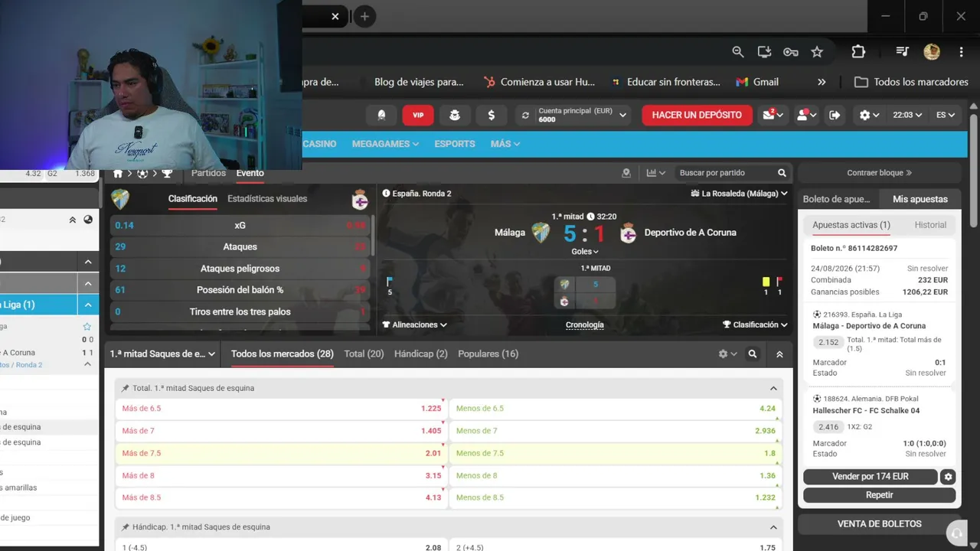This screenshot has width=980, height=551.
Task: Click the HACER UN DEPÓSITO button
Action: pyautogui.click(x=697, y=115)
